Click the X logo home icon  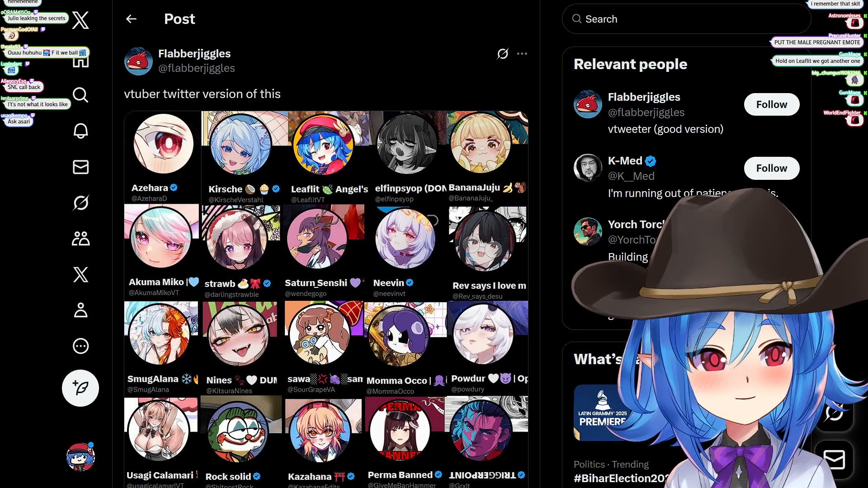(x=80, y=20)
